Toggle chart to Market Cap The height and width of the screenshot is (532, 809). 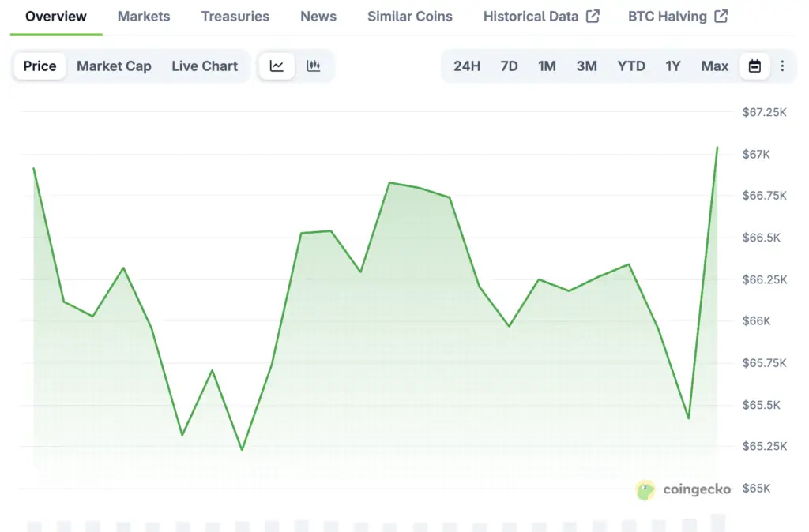tap(114, 66)
